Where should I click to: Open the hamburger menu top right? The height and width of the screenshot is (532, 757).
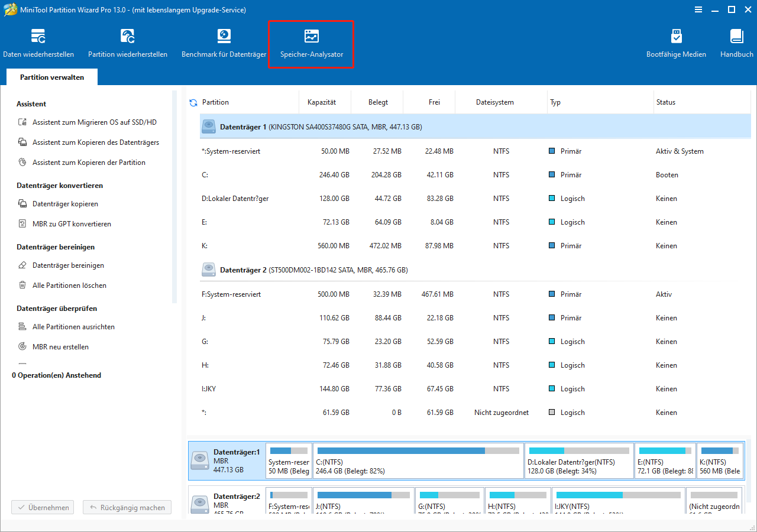coord(698,9)
